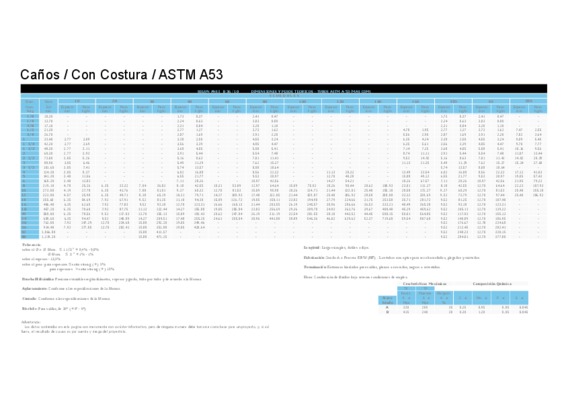
Task: Select 'Composición Química' table heading
Action: 492,284
